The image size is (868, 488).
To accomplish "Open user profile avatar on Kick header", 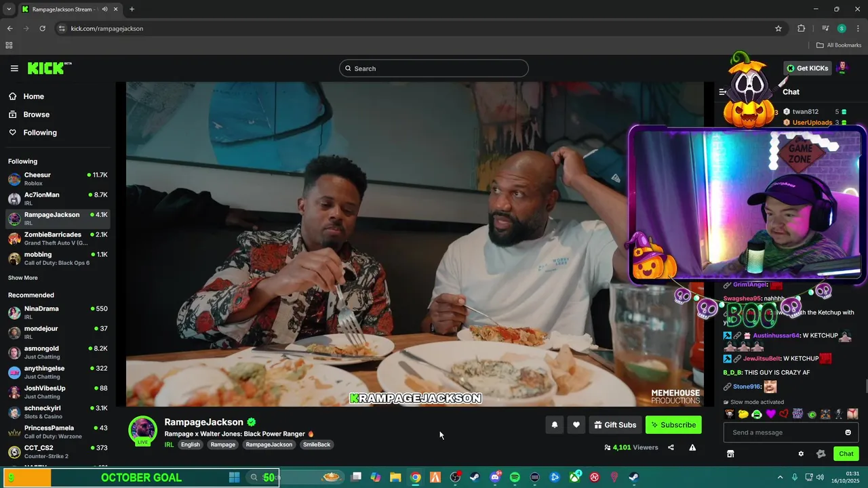I will tap(842, 68).
